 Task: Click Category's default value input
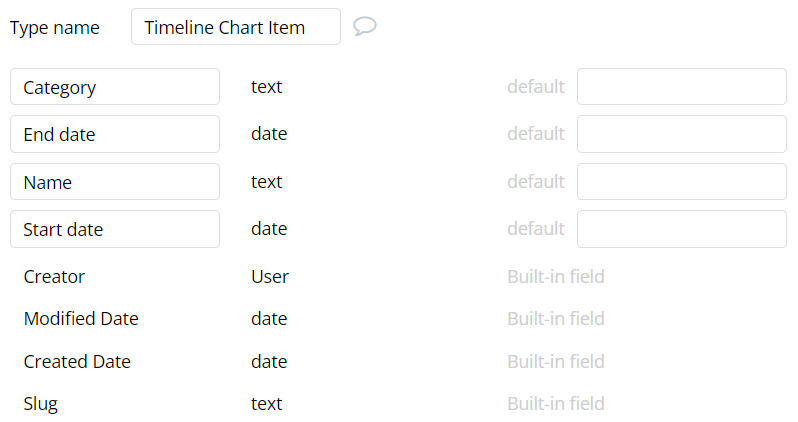(x=681, y=87)
